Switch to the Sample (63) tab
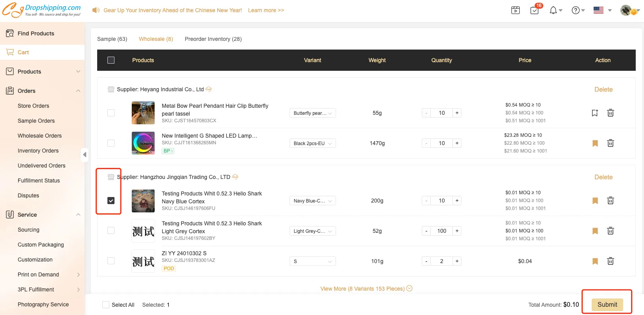This screenshot has height=315, width=644. click(x=112, y=39)
